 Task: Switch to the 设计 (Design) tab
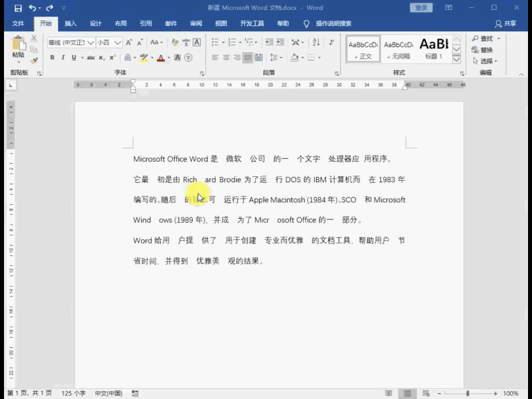coord(96,23)
